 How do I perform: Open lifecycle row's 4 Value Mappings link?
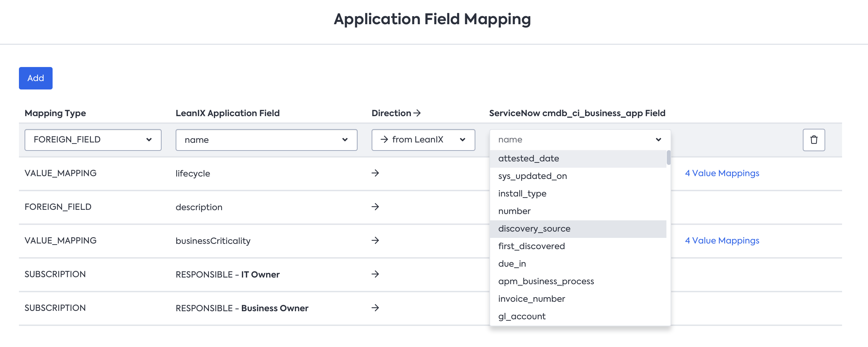click(x=722, y=173)
